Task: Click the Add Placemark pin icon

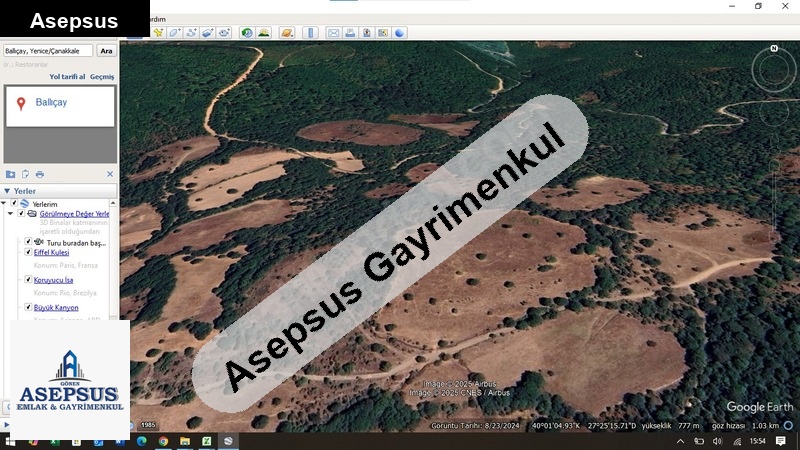Action: 158,33
